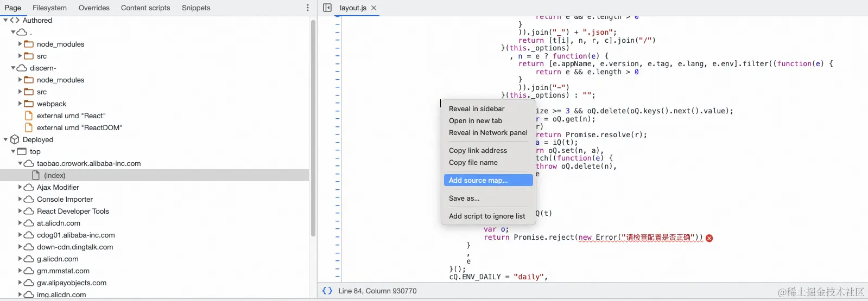Viewport: 868px width, 301px height.
Task: Click the React Developer Tools cloud icon
Action: pyautogui.click(x=29, y=211)
